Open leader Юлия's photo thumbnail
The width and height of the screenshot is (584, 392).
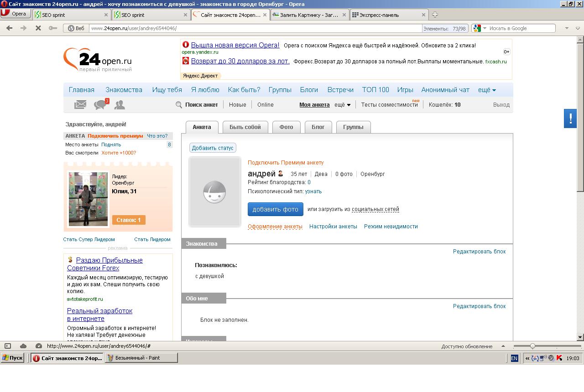(x=88, y=199)
